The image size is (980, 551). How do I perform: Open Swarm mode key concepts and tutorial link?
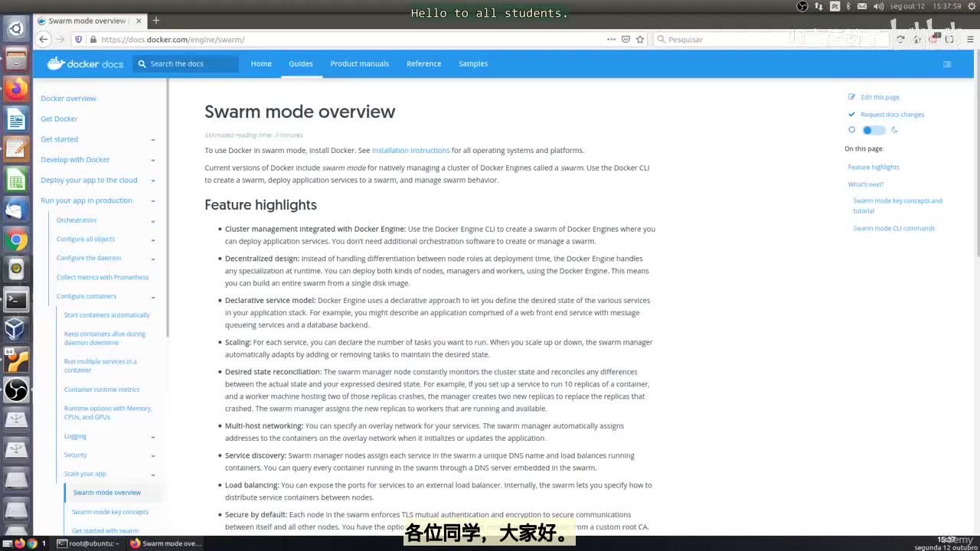coord(897,206)
